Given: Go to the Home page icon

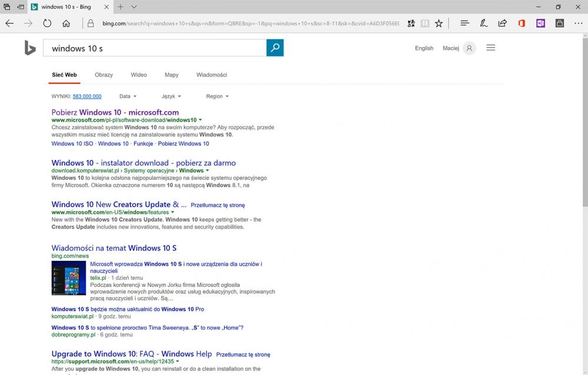Looking at the screenshot, I should 66,24.
